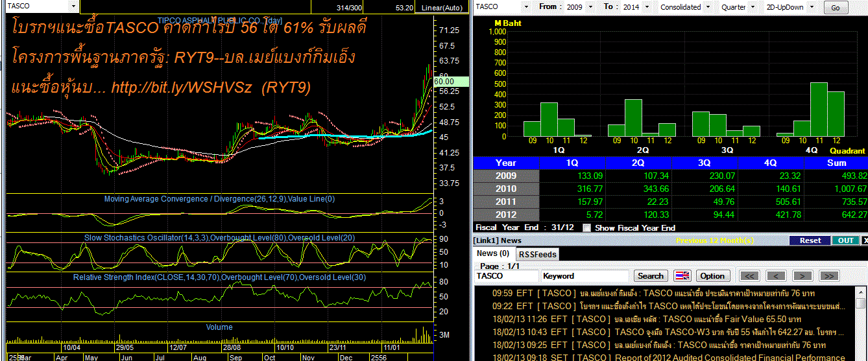Click the 2Q column header in table

(x=640, y=163)
